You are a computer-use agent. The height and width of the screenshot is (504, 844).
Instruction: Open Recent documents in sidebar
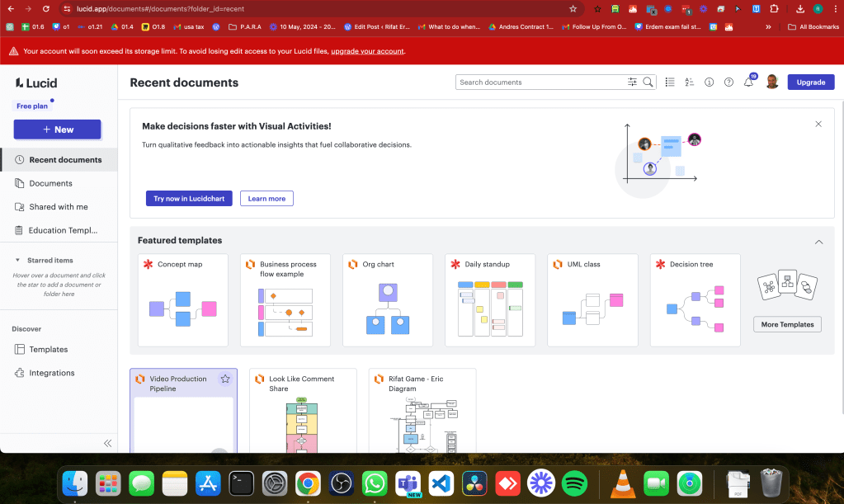click(59, 160)
